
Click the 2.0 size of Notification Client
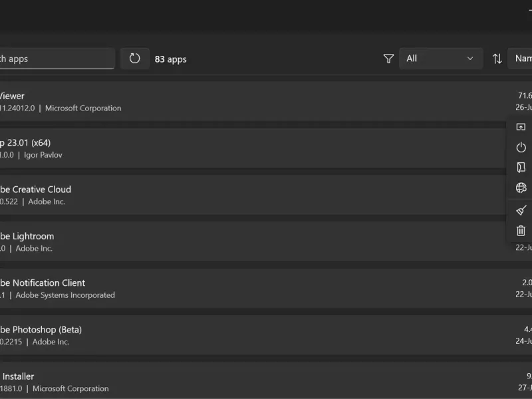[x=527, y=283]
